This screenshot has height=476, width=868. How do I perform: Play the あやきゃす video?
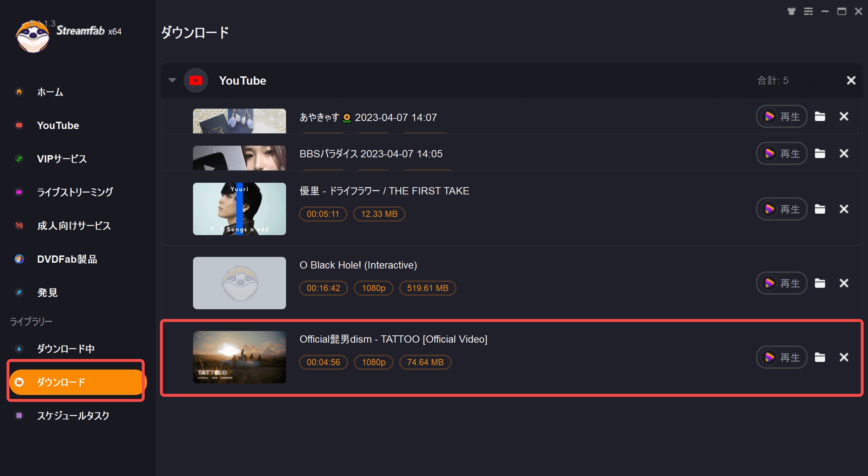coord(782,117)
